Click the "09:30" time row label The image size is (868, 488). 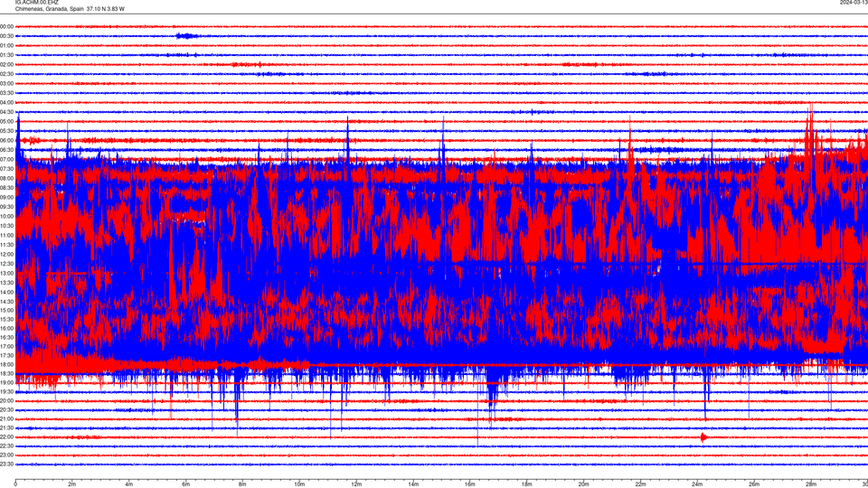pyautogui.click(x=6, y=206)
